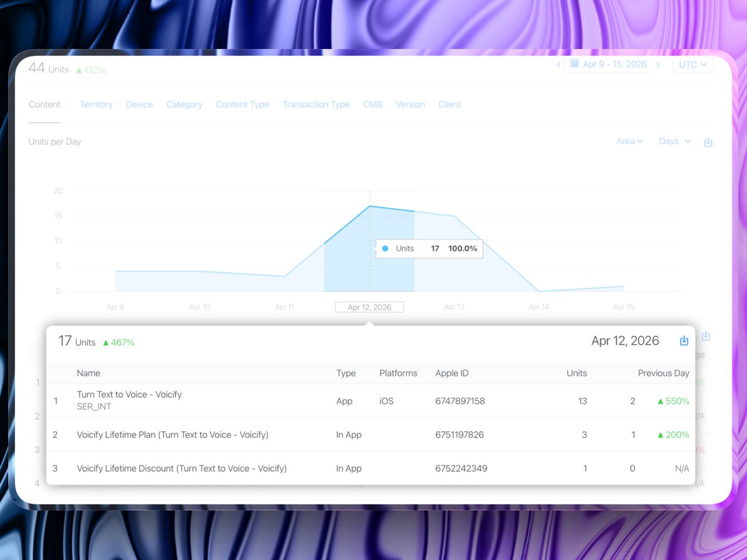Click the 13 units cell
This screenshot has width=747, height=560.
582,401
